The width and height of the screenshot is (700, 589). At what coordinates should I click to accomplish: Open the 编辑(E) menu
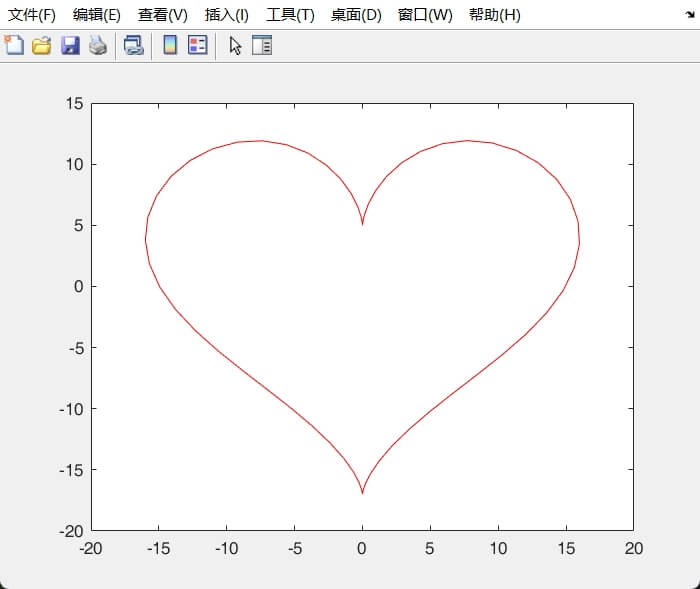(x=96, y=15)
